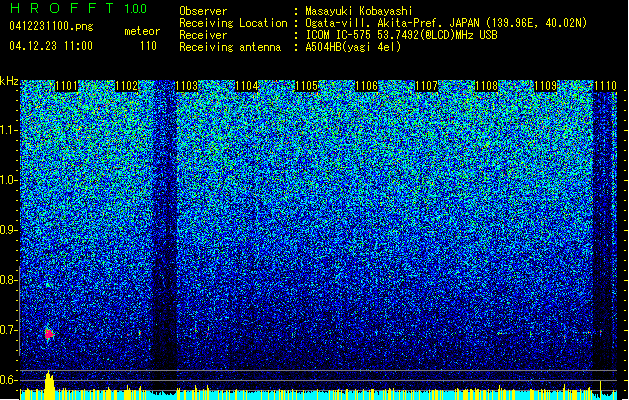Click time marker 1108
The width and height of the screenshot is (629, 400).
point(486,86)
